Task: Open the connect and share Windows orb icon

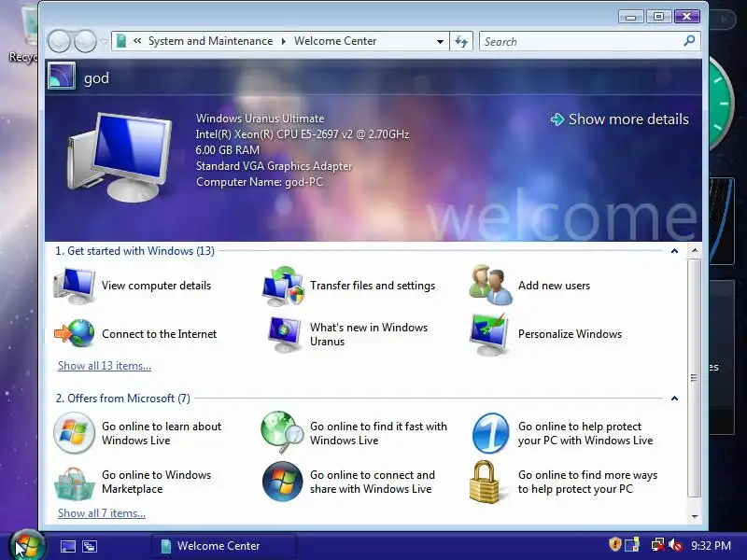Action: 283,482
